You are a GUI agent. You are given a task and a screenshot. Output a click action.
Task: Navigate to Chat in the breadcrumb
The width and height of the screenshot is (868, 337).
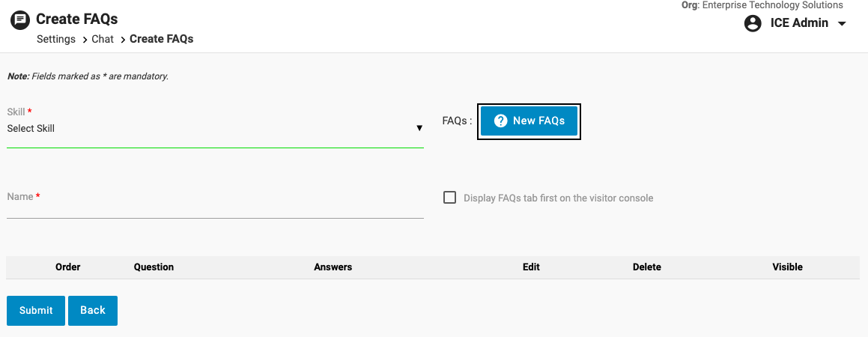(x=103, y=39)
